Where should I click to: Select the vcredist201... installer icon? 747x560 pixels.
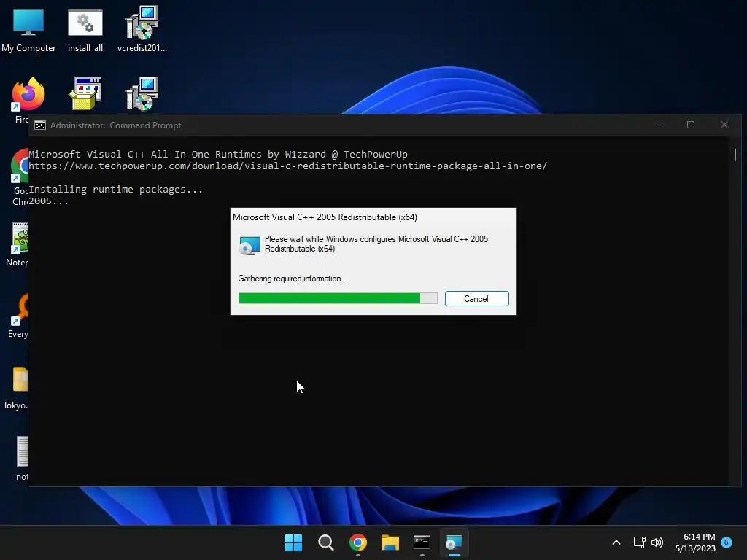(142, 29)
